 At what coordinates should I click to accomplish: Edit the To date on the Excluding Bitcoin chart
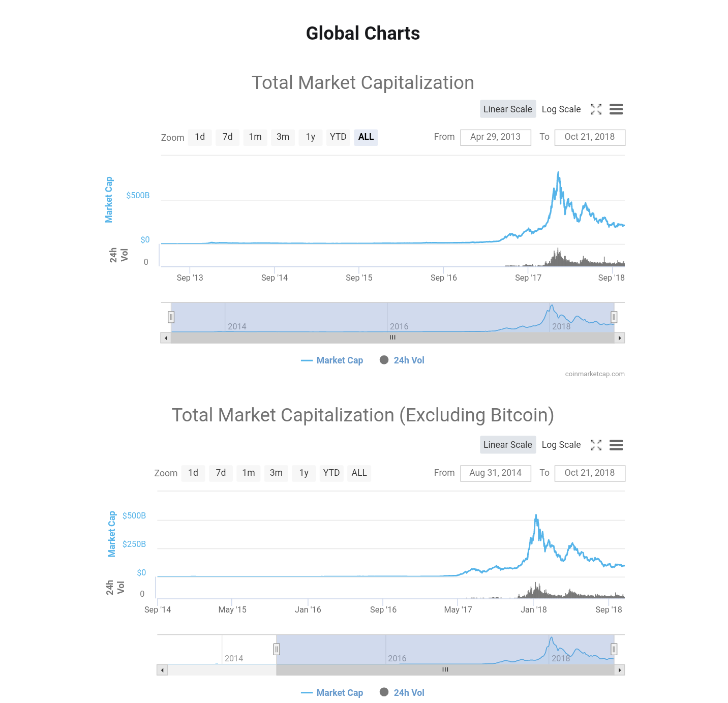pyautogui.click(x=589, y=473)
